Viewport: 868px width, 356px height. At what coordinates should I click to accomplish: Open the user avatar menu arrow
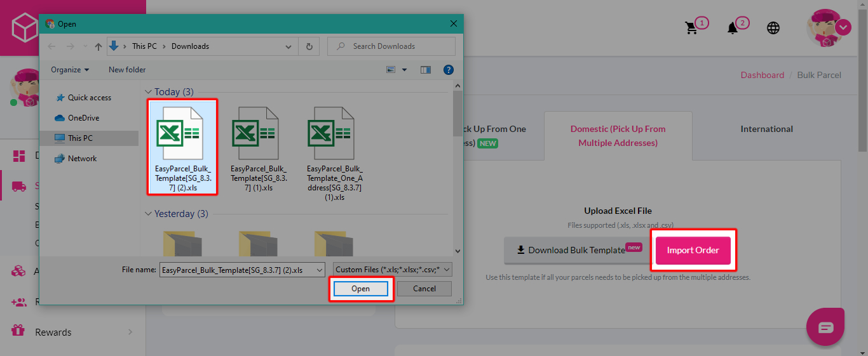(843, 27)
